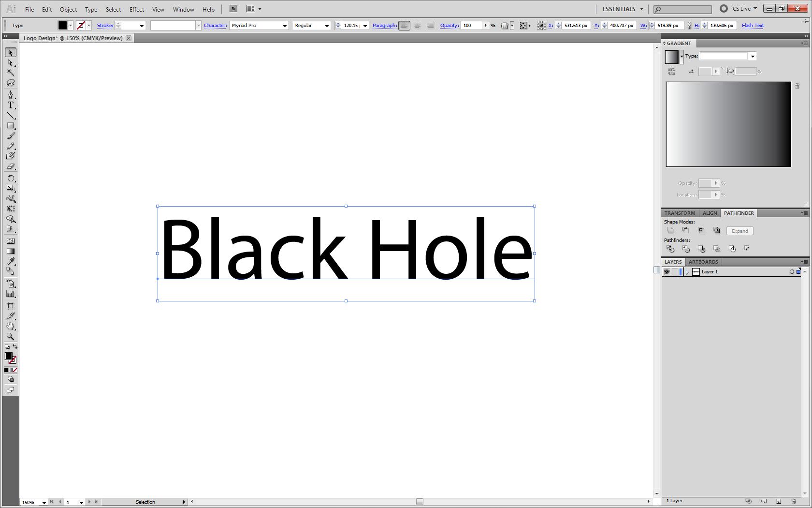Click the Stroke link in control bar
812x508 pixels.
point(105,26)
